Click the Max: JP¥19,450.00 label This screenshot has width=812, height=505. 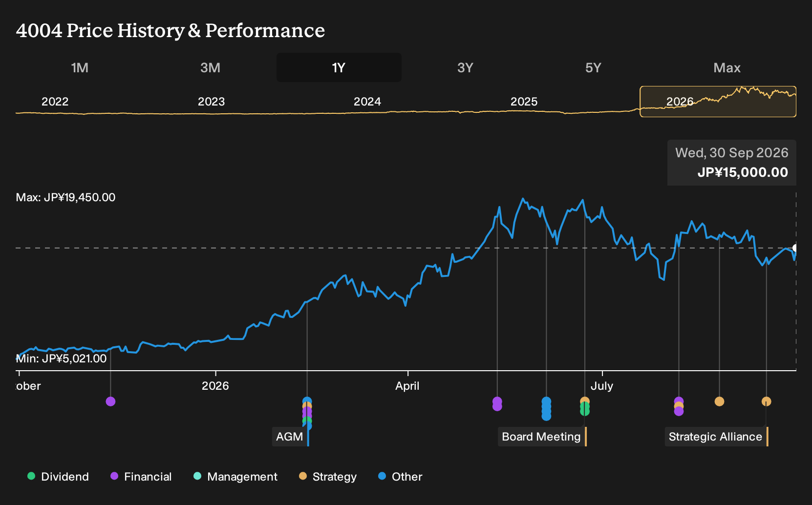(x=66, y=197)
